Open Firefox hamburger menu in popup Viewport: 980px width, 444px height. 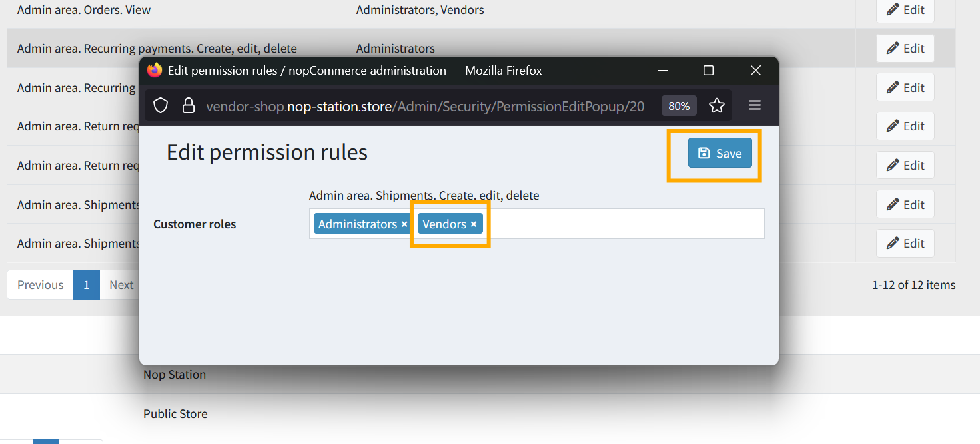pyautogui.click(x=755, y=105)
